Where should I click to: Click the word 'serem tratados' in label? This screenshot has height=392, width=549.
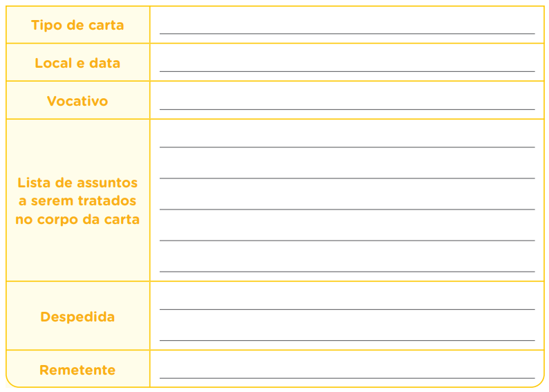84,201
